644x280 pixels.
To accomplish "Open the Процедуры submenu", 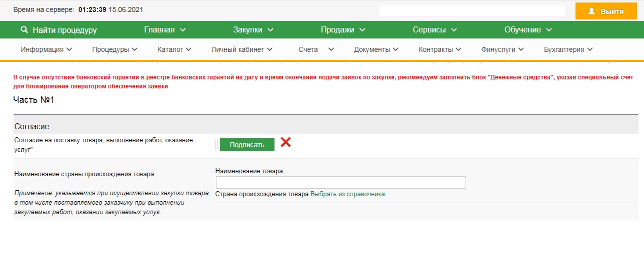I will tap(115, 49).
